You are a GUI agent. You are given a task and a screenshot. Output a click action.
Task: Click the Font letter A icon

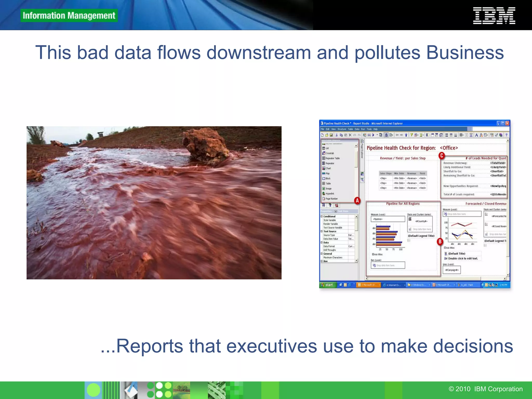pos(476,135)
